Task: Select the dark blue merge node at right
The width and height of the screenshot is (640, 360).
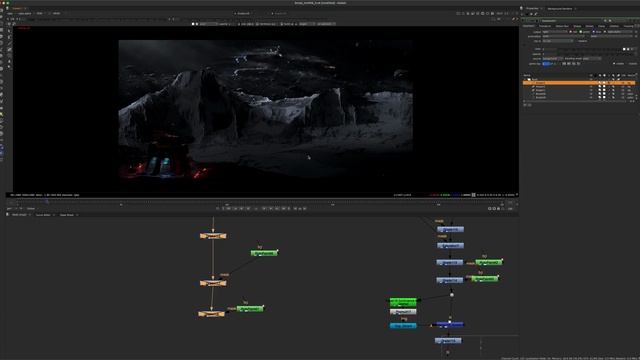Action: click(x=450, y=324)
